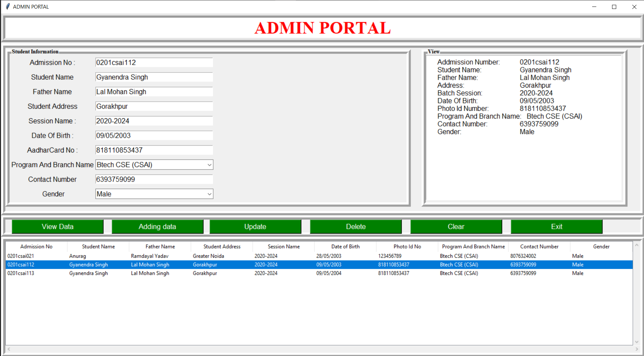Image resolution: width=644 pixels, height=356 pixels.
Task: Click the Session Name column header
Action: tap(284, 247)
